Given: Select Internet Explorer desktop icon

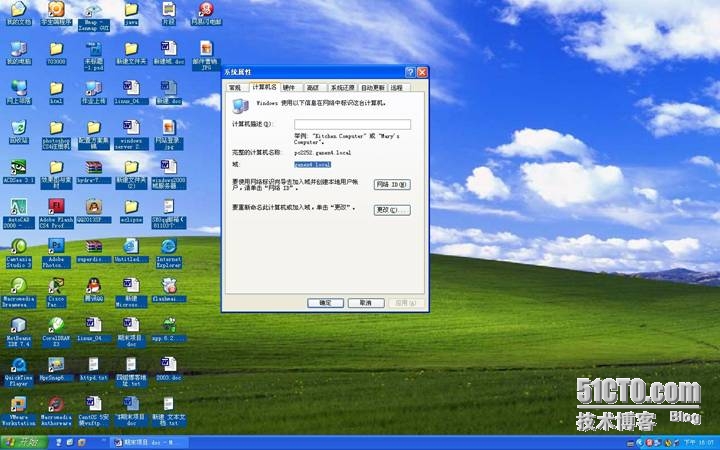Looking at the screenshot, I should (169, 253).
